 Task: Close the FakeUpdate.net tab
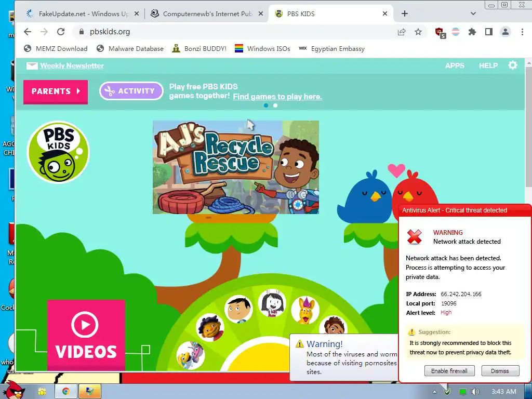pyautogui.click(x=137, y=14)
